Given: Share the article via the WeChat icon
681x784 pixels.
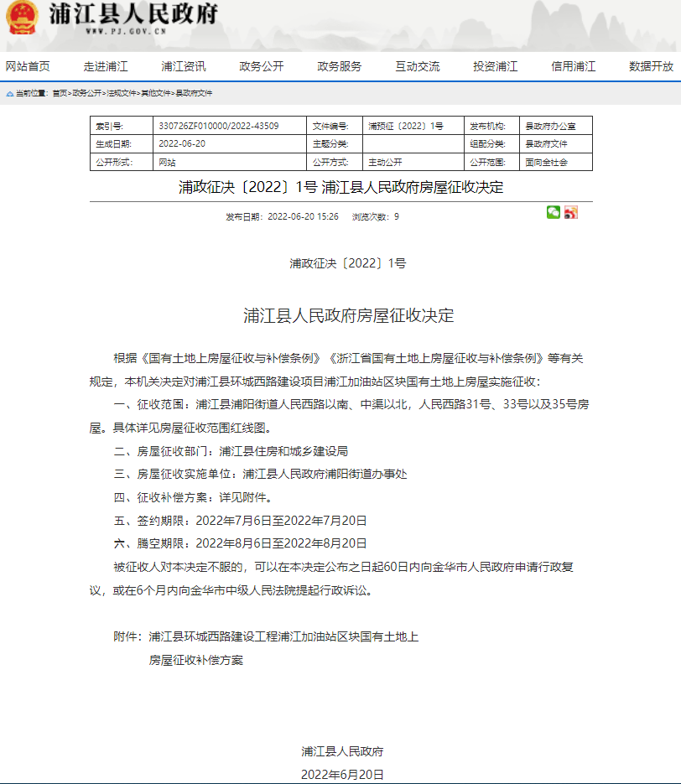Looking at the screenshot, I should click(553, 214).
